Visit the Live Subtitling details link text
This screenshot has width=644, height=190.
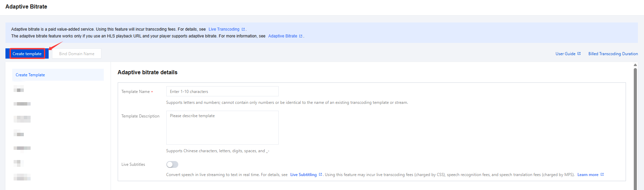(303, 175)
